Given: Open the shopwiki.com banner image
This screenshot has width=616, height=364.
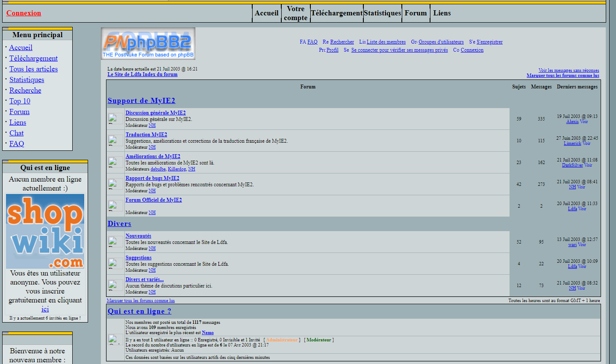Looking at the screenshot, I should click(x=45, y=231).
